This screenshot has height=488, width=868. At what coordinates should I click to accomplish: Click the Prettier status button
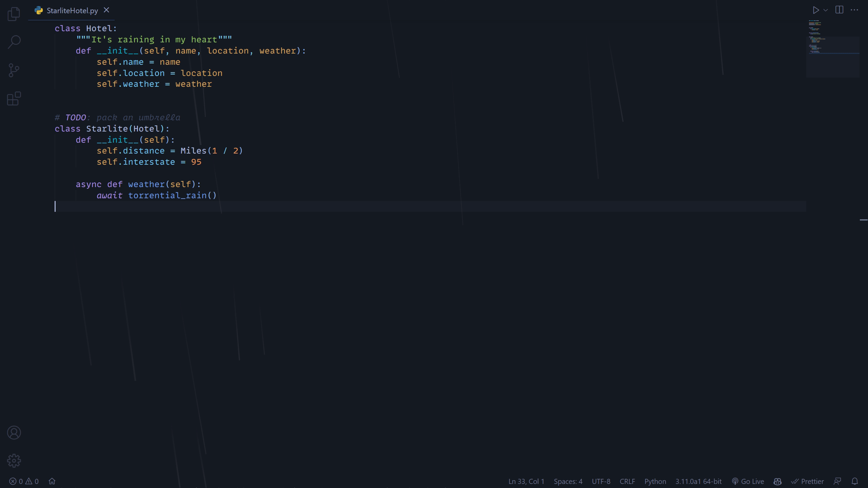(808, 482)
